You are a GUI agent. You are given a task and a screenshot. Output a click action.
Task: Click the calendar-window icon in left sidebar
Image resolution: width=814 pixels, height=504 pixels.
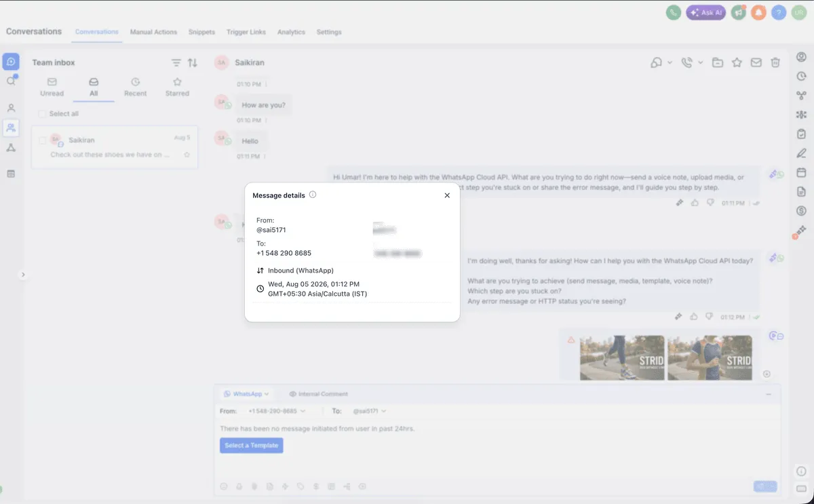coord(11,174)
